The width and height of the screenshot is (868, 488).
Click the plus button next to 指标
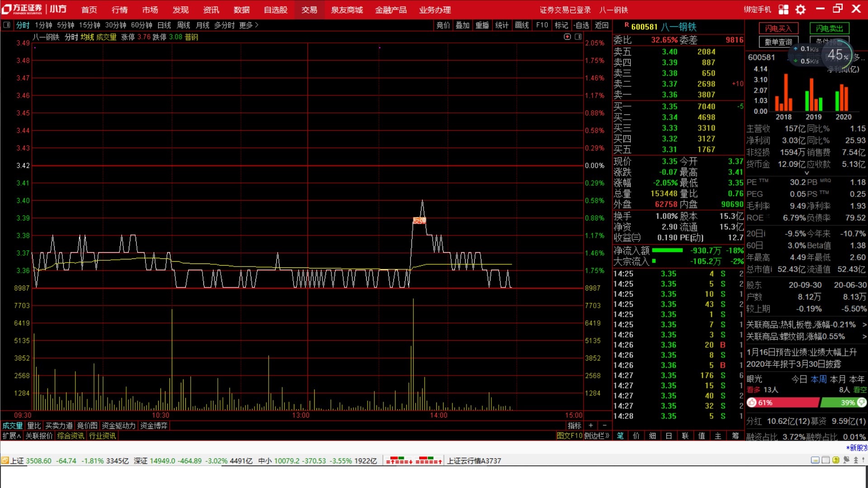590,426
